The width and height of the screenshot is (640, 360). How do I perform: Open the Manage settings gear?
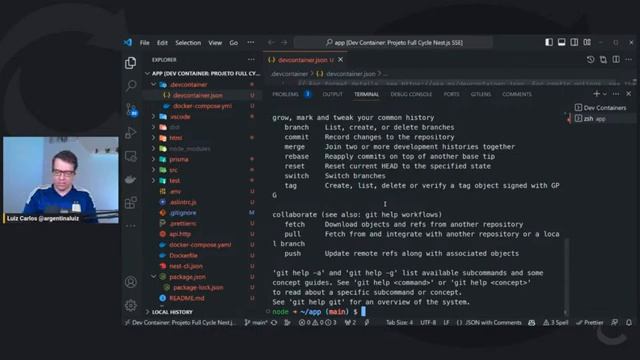tap(131, 305)
